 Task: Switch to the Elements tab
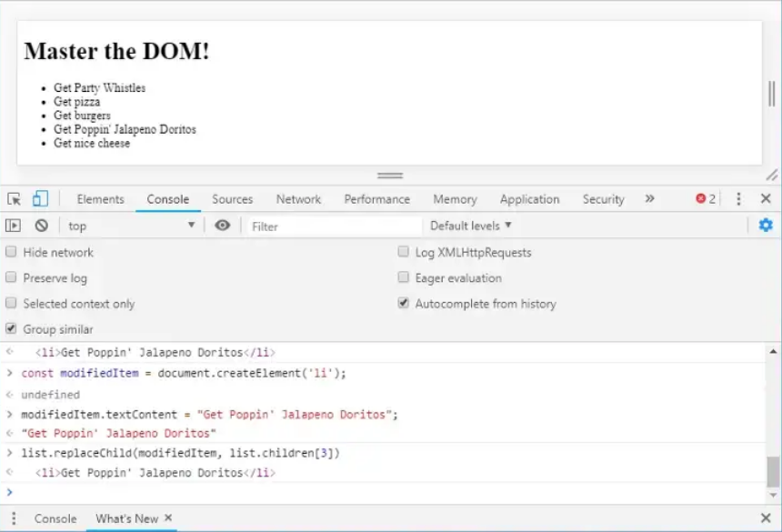(x=100, y=199)
